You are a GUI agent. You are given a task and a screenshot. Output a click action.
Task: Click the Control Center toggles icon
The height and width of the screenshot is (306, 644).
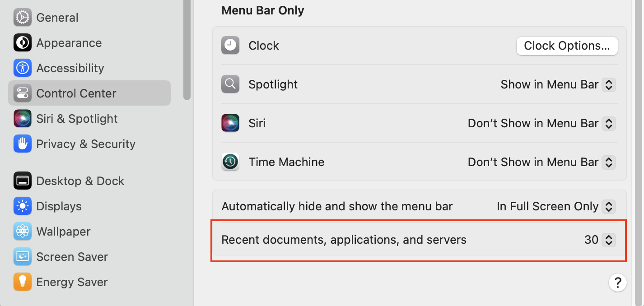[x=23, y=93]
